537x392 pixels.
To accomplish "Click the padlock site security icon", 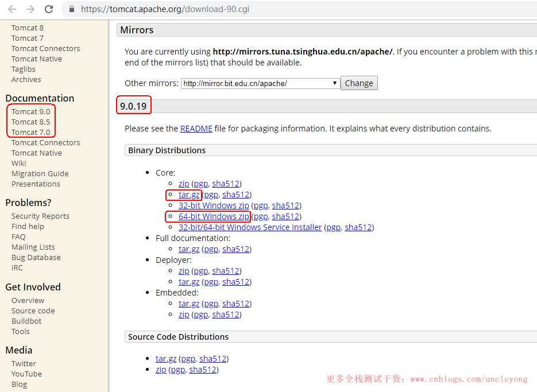I will coord(72,9).
